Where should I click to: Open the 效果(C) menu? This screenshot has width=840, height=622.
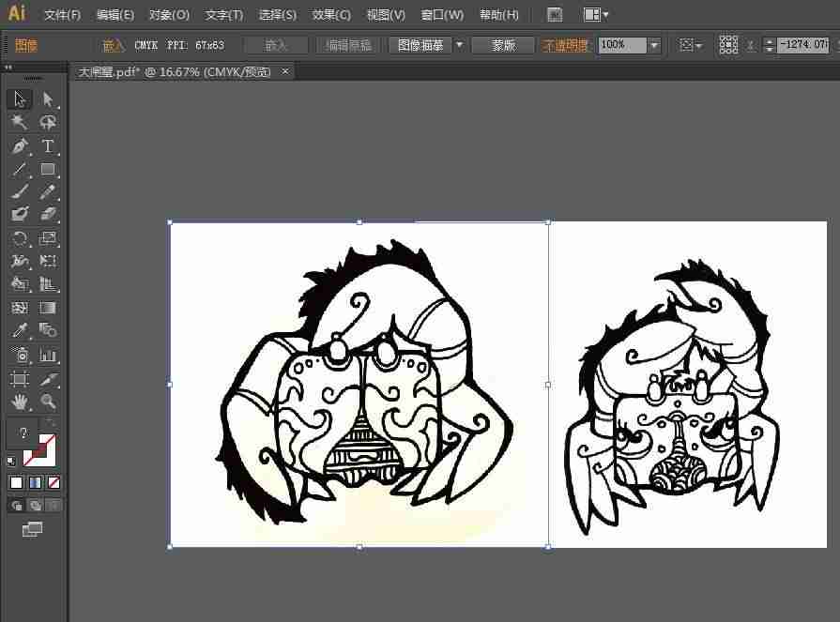[331, 15]
